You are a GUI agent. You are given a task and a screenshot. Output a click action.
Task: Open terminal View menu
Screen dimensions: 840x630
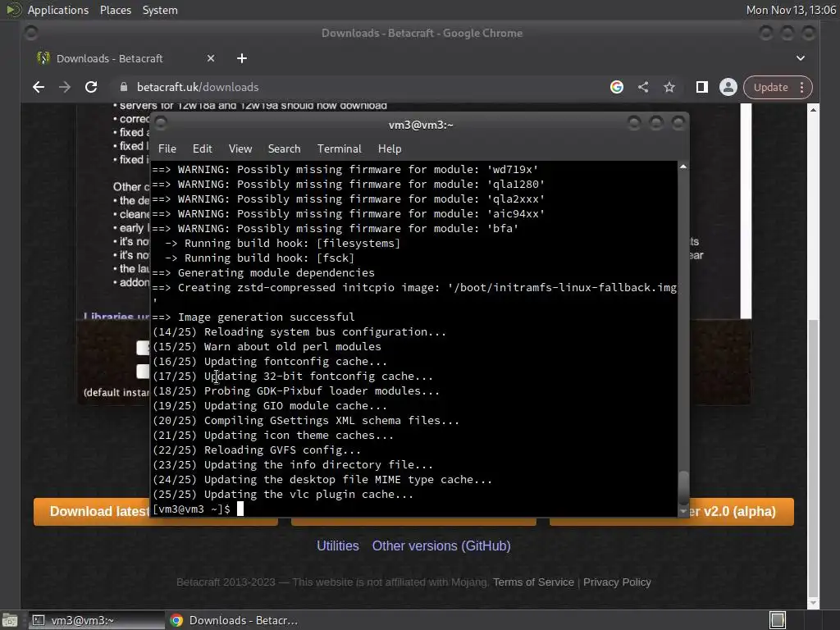tap(240, 149)
